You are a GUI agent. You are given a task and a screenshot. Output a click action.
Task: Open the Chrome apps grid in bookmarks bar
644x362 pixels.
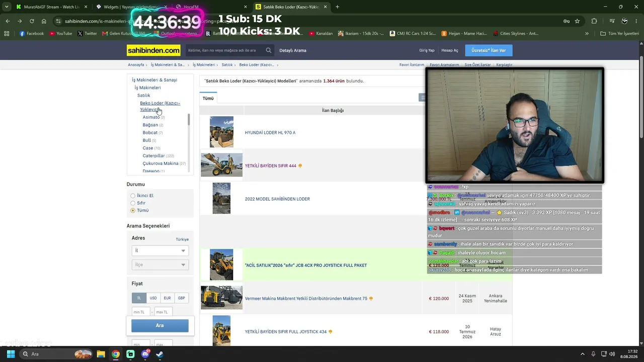(x=7, y=34)
